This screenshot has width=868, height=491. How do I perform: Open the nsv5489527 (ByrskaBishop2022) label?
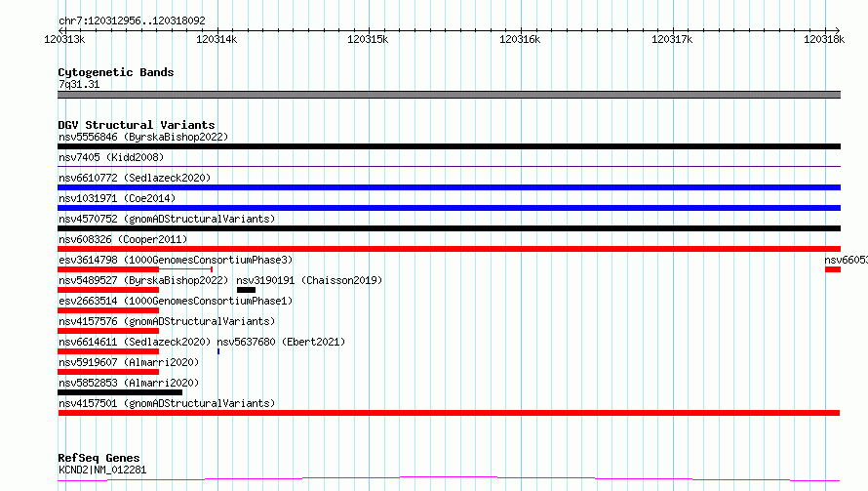143,280
